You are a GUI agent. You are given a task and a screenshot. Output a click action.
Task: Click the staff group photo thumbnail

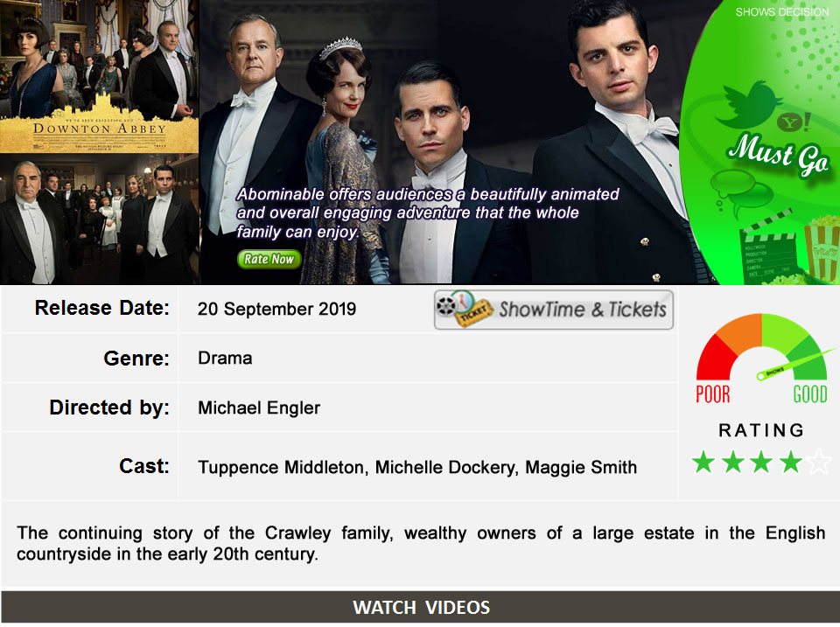coord(99,219)
